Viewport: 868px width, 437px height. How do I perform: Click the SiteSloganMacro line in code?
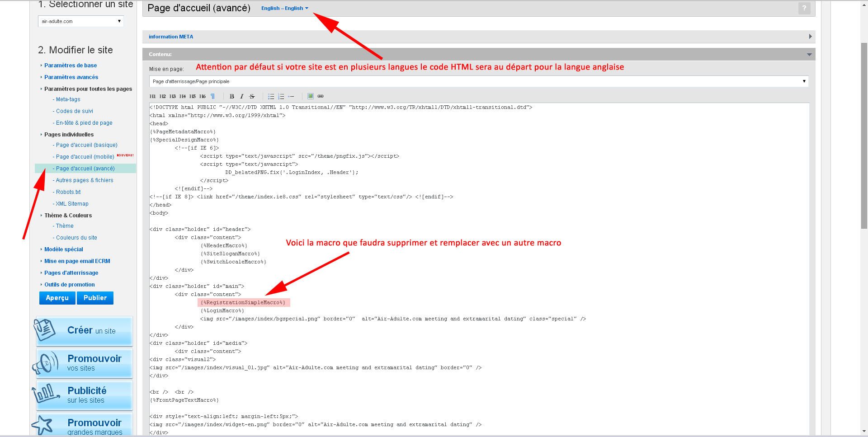pyautogui.click(x=230, y=254)
